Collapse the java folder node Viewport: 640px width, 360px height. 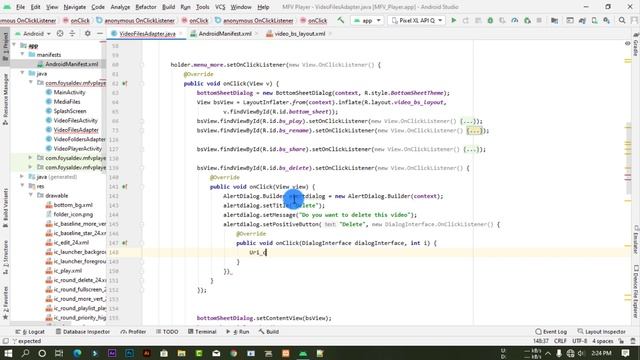[22, 73]
